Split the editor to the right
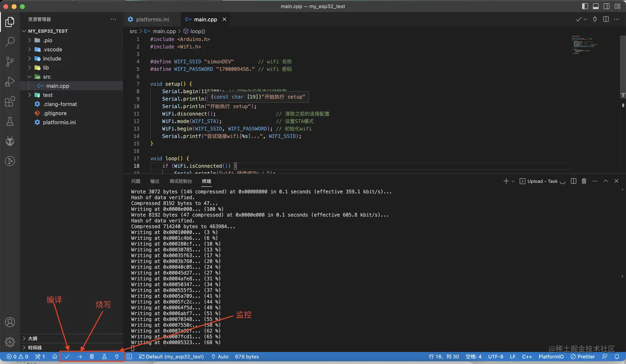The image size is (626, 364). 606,19
